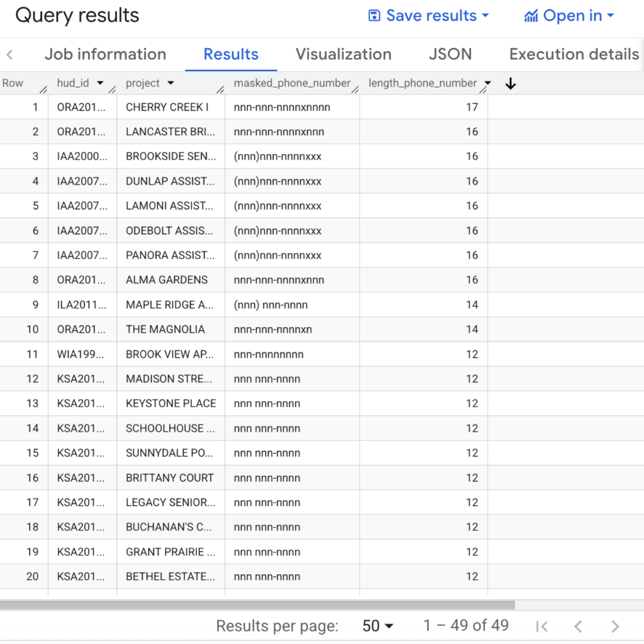Open the Visualization tab
Viewport: 644px width, 644px height.
(343, 54)
